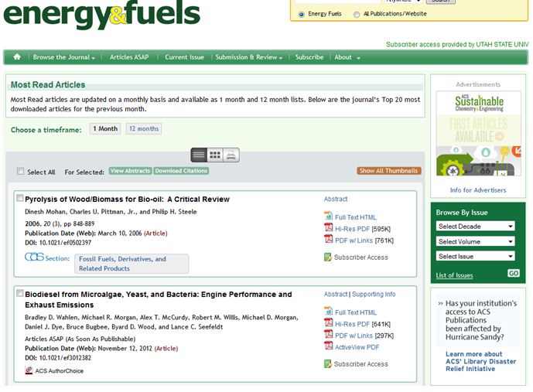Click Subscriber Access icon for Pyrolysis article

pos(328,257)
